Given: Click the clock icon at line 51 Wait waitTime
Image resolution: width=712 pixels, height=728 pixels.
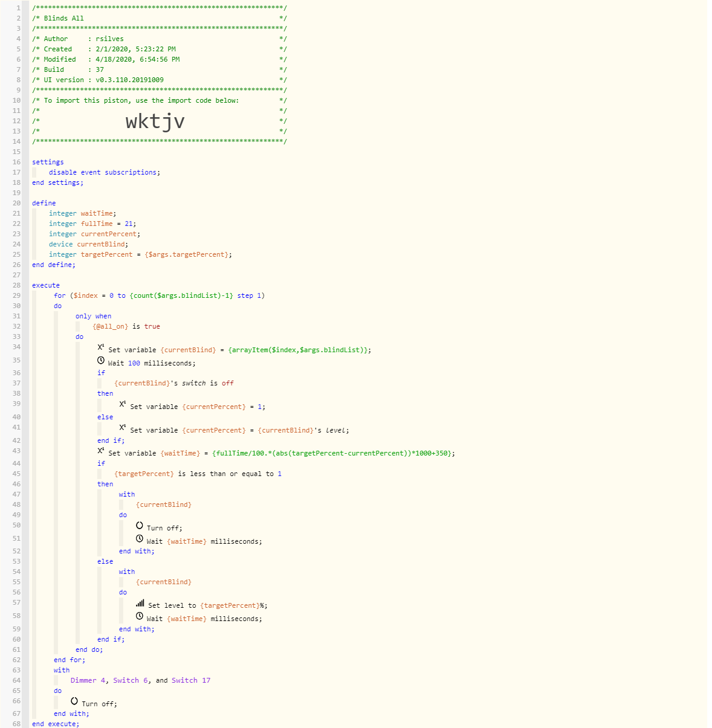Looking at the screenshot, I should [x=140, y=538].
